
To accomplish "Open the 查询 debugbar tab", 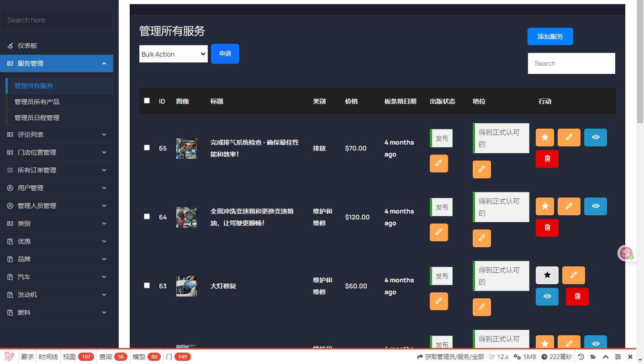I will click(113, 357).
